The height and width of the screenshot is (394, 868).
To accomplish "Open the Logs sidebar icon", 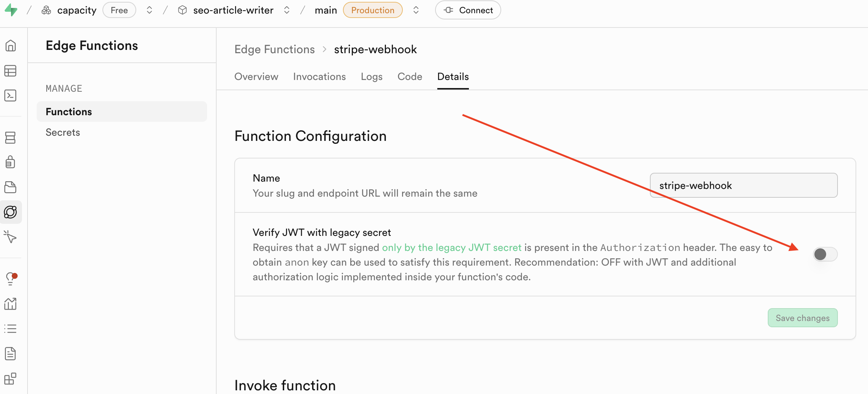I will pyautogui.click(x=11, y=328).
